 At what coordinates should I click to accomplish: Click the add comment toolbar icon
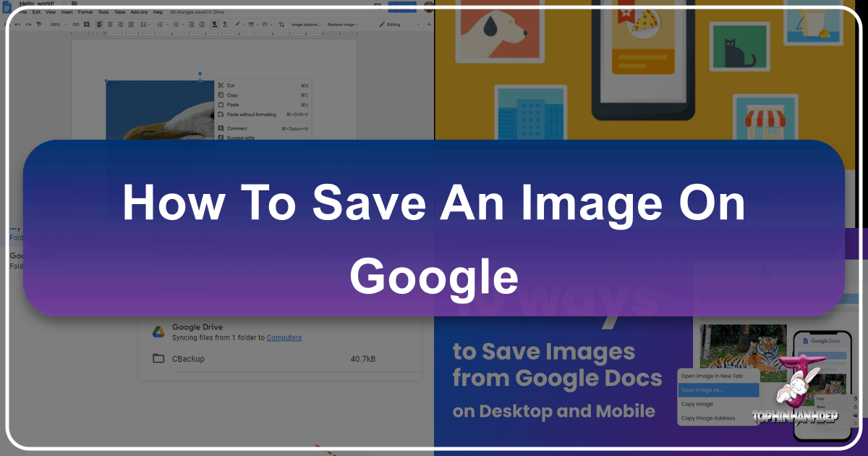click(x=87, y=24)
